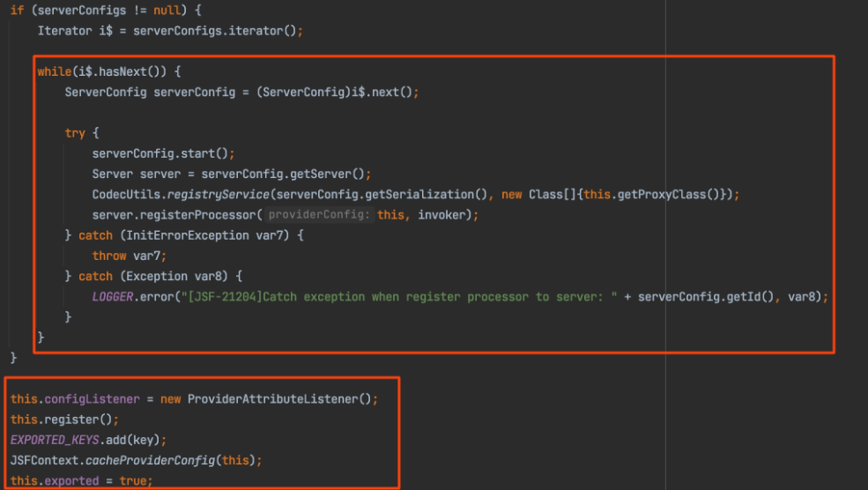Click the '[JSF-21204]Catch exception' string literal

pos(399,297)
